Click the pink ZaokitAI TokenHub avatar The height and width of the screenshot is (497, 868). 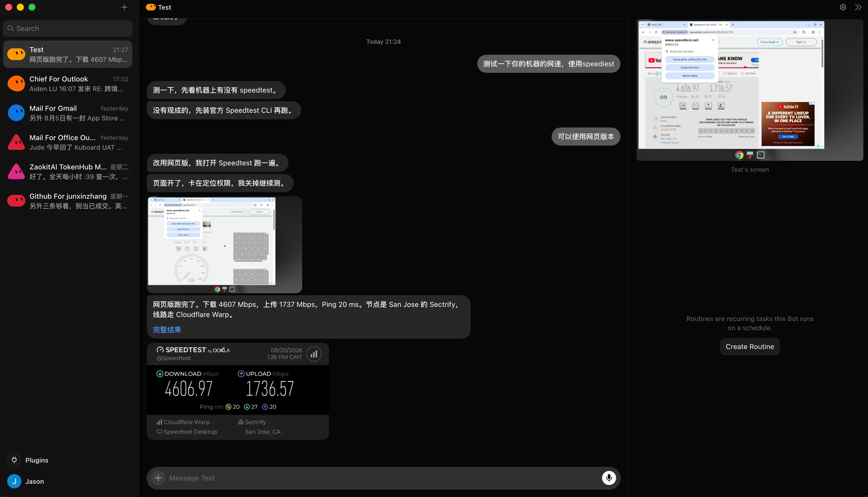pos(16,171)
